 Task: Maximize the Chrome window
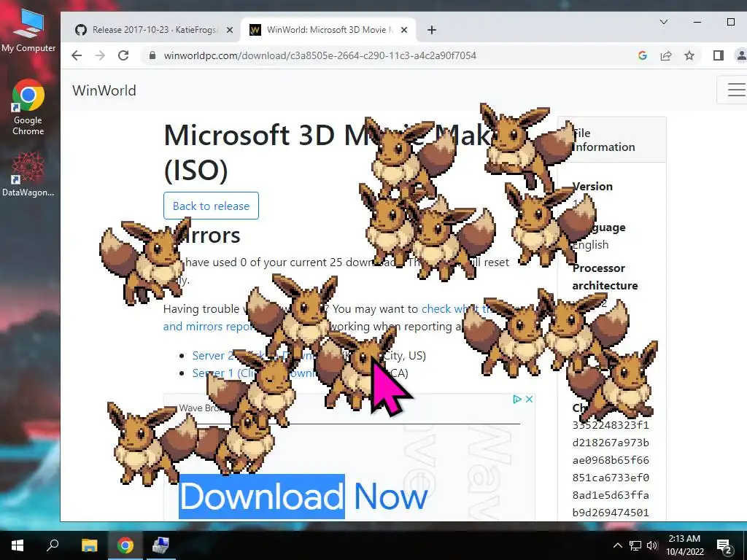pyautogui.click(x=731, y=22)
